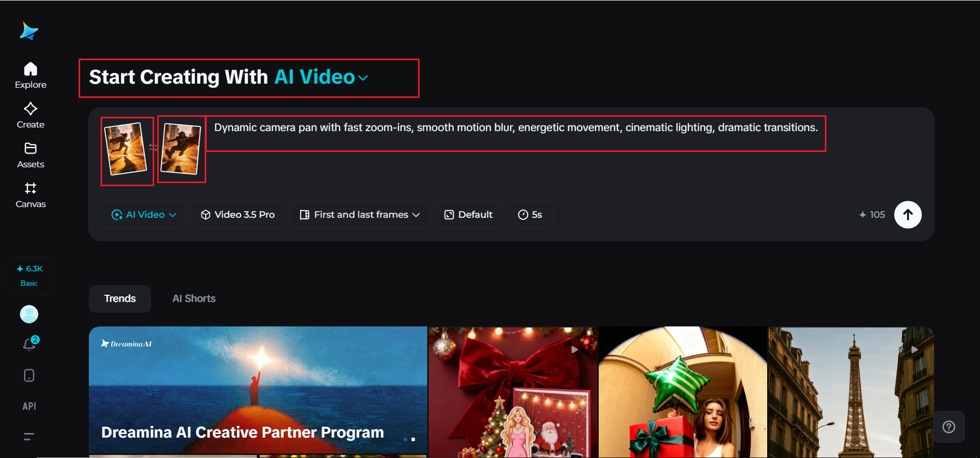Screen dimensions: 980x458
Task: Open the green star balloon image
Action: pos(683,392)
